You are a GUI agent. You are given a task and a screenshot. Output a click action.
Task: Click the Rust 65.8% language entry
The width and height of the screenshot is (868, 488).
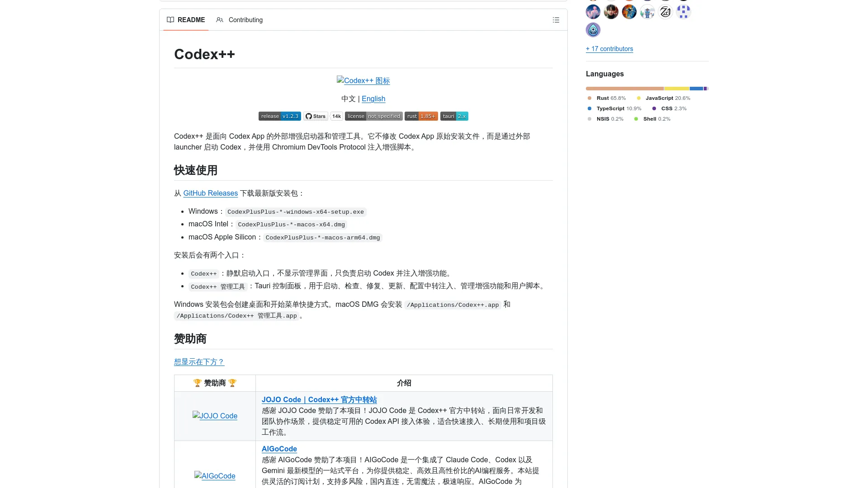tap(607, 98)
